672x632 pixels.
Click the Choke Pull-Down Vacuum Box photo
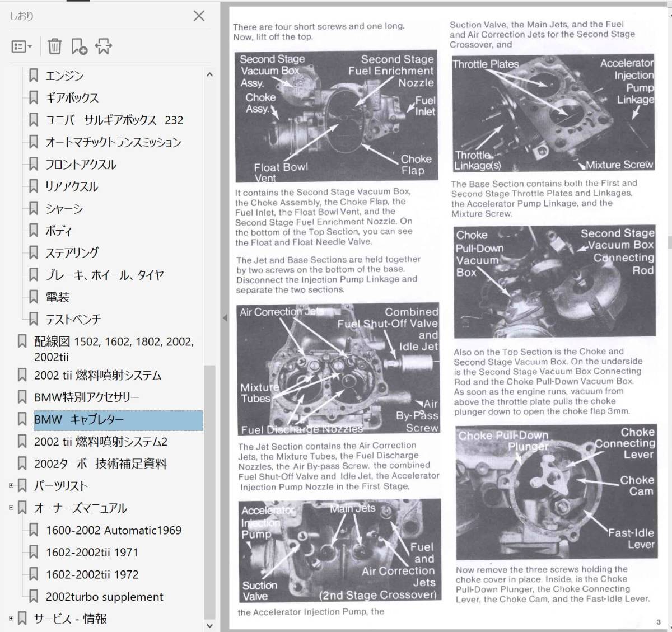(554, 282)
